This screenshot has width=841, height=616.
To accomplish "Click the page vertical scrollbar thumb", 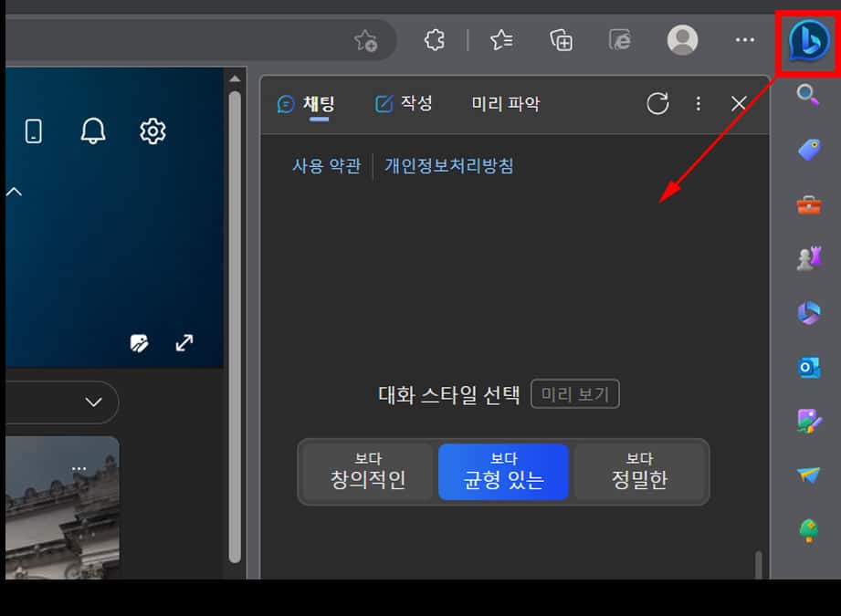I will coord(235,327).
